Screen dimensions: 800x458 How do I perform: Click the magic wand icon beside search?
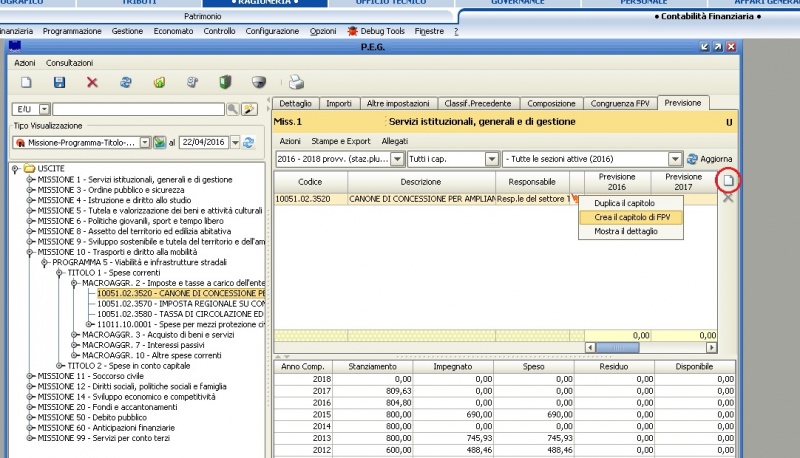tap(249, 109)
